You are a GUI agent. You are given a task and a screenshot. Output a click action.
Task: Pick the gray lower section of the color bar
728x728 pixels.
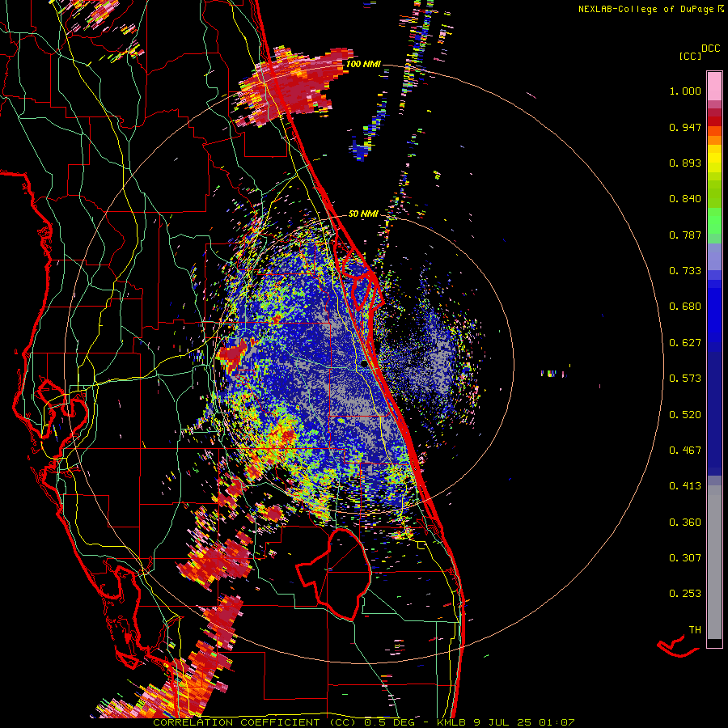(x=714, y=562)
